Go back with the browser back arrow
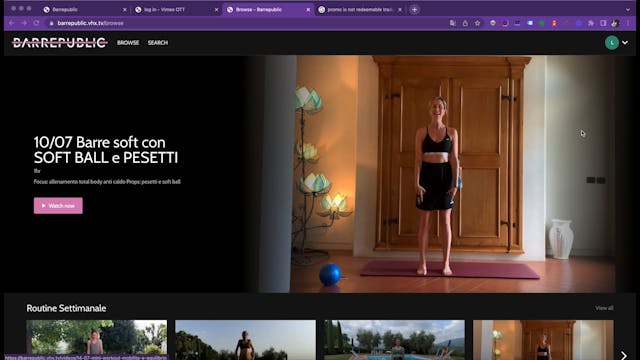This screenshot has height=360, width=640. (11, 23)
